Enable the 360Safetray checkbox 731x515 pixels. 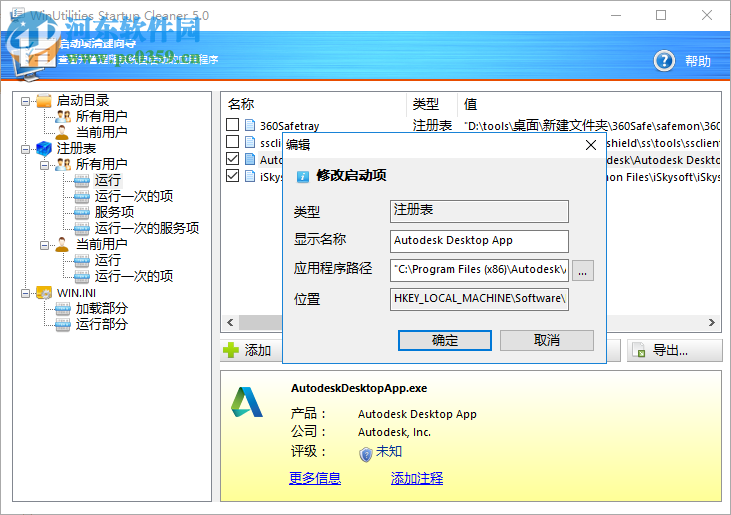232,124
